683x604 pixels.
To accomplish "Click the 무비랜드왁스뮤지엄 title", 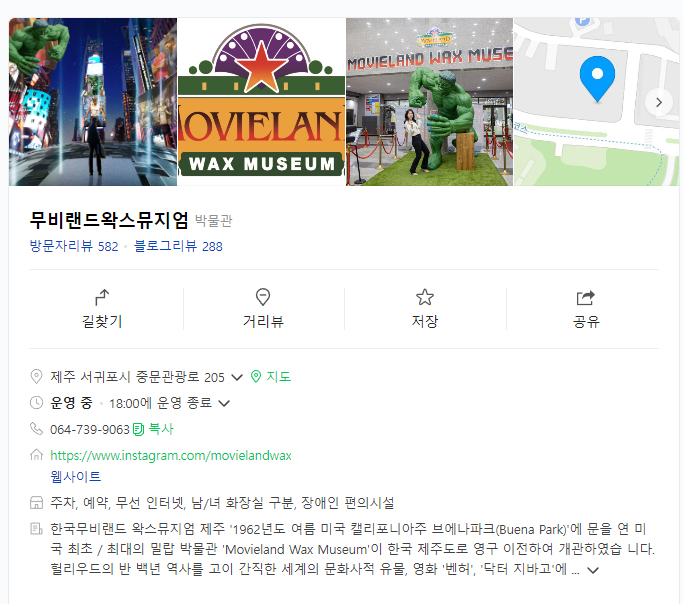I will (109, 220).
